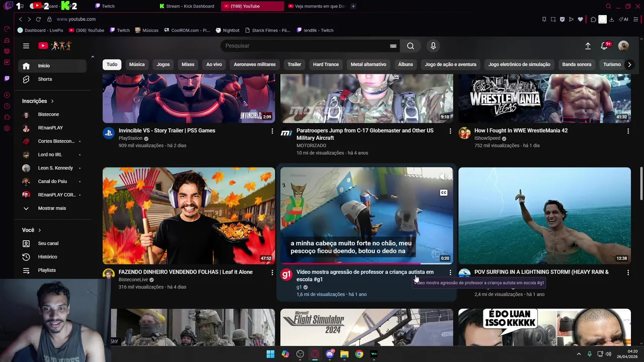Click the page vertical scrollbar
This screenshot has width=644, height=362.
pos(641,184)
